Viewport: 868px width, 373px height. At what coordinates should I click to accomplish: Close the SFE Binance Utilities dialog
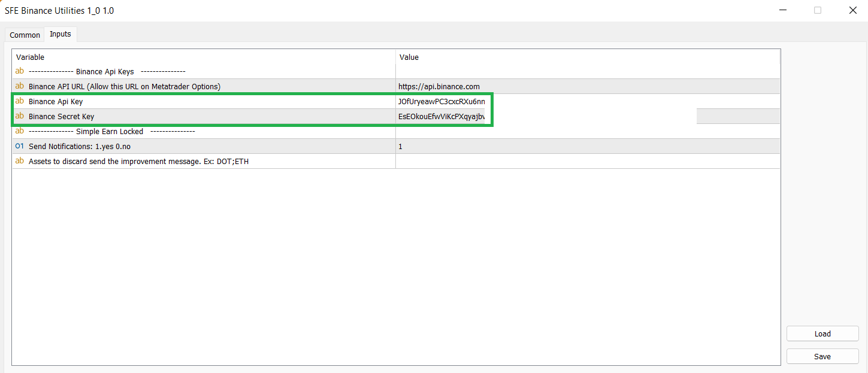(x=852, y=10)
